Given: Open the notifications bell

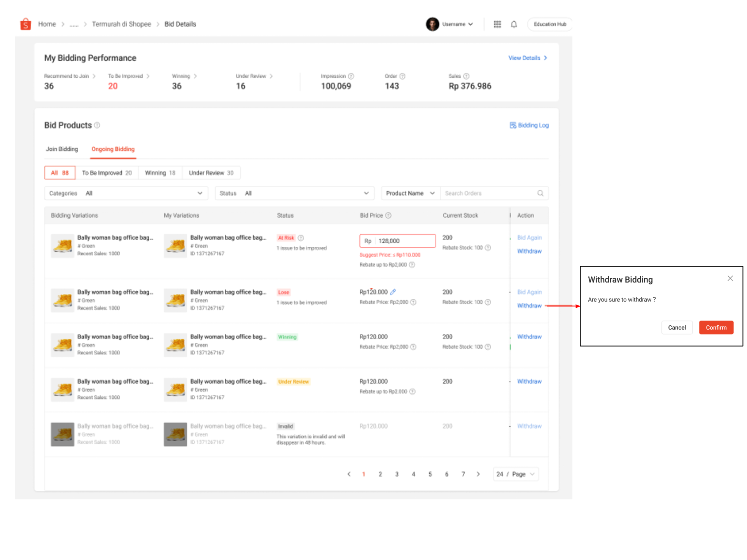Looking at the screenshot, I should (514, 24).
